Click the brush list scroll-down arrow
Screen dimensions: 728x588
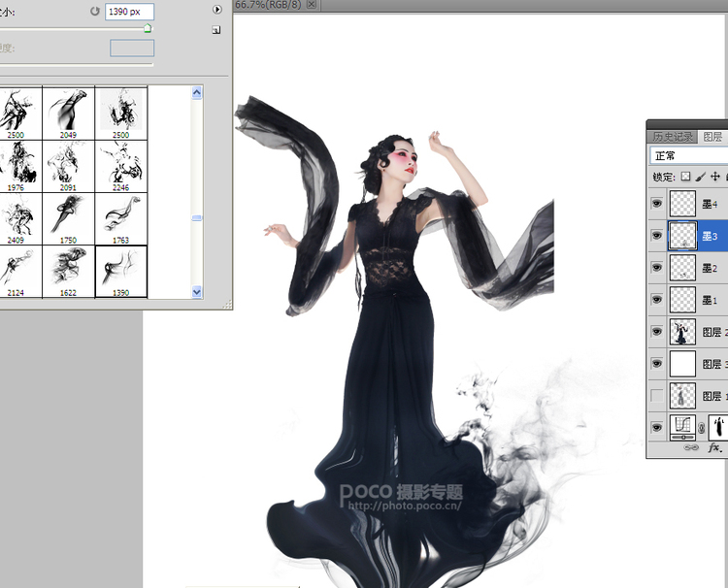tap(197, 291)
